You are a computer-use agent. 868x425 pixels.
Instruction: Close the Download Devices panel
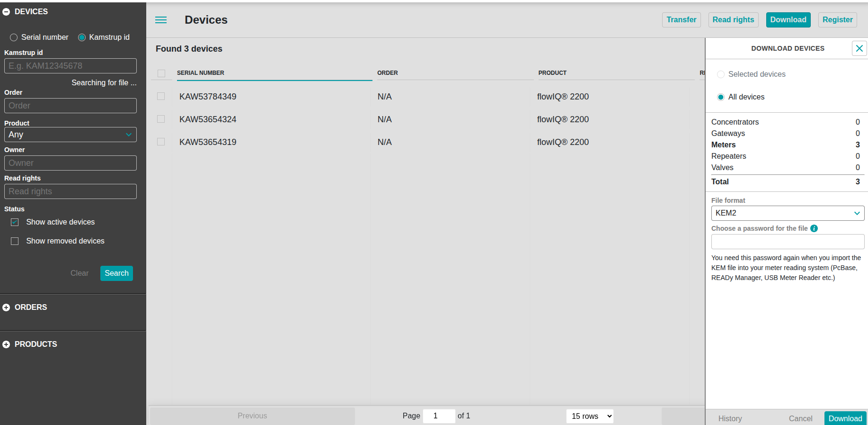859,48
